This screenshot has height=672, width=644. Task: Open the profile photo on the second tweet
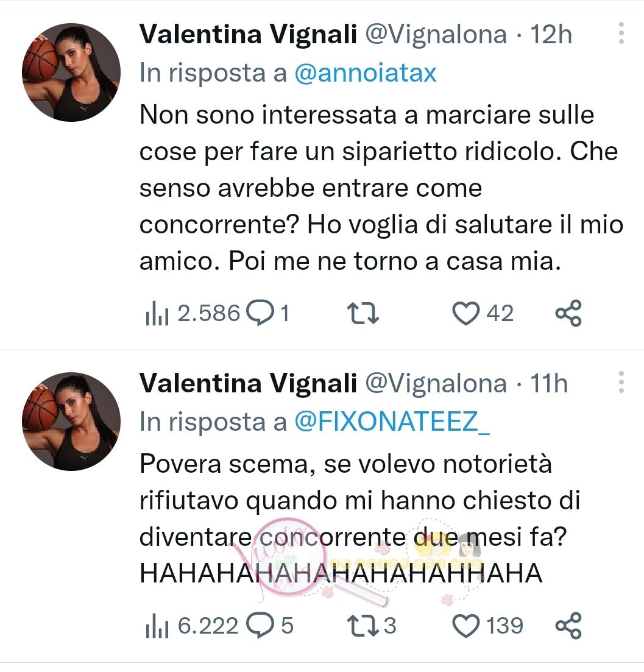coord(71,421)
